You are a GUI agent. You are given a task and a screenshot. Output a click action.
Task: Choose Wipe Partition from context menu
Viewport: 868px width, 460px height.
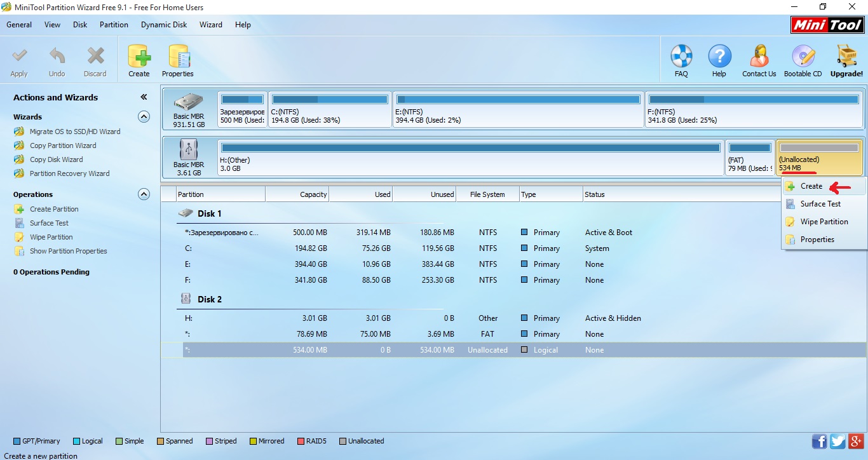[824, 222]
